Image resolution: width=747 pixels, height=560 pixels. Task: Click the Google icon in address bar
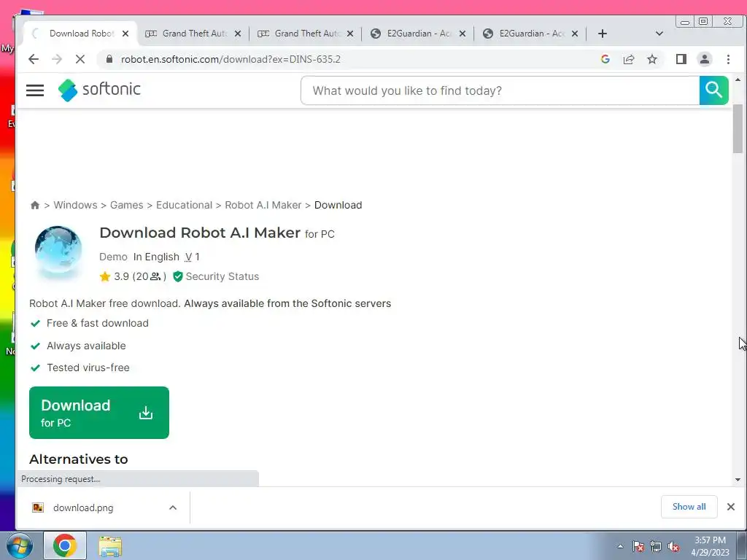605,59
